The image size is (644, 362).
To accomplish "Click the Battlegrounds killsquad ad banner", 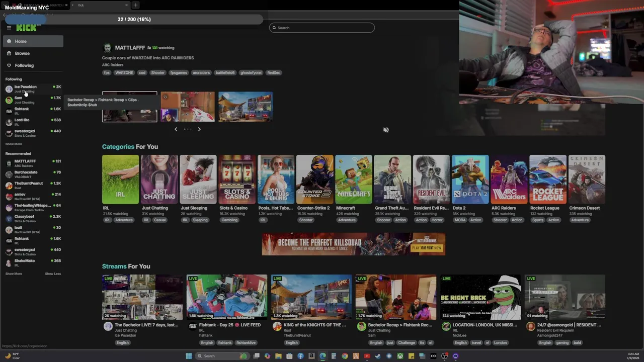I will click(354, 244).
